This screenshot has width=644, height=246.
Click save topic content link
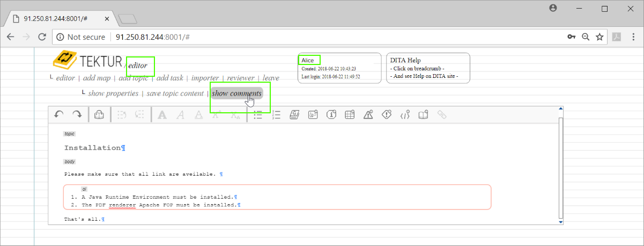(x=175, y=93)
